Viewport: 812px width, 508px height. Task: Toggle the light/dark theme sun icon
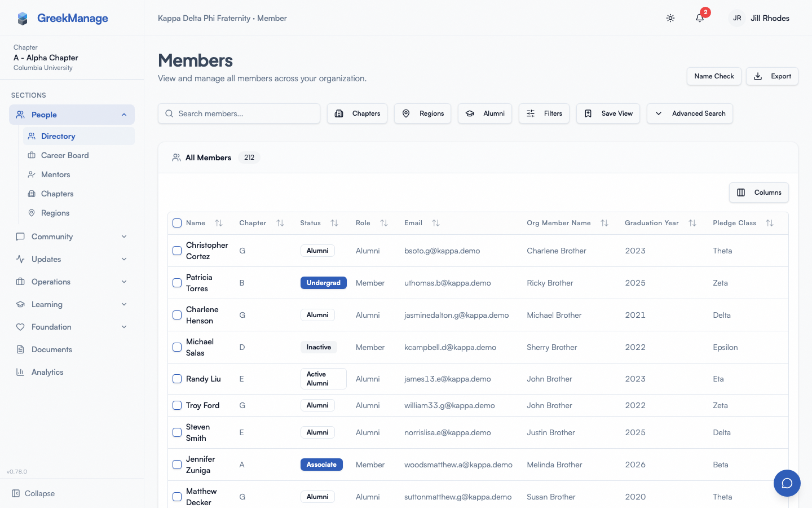pos(670,18)
